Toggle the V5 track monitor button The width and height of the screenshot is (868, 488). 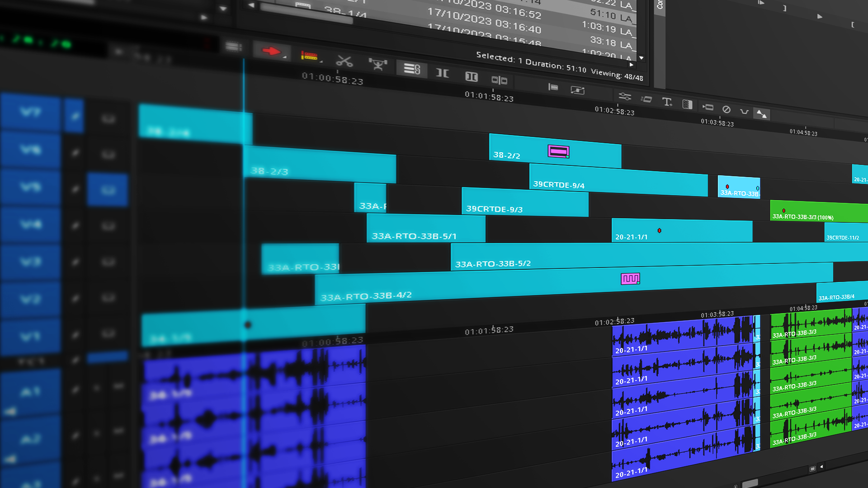(108, 190)
